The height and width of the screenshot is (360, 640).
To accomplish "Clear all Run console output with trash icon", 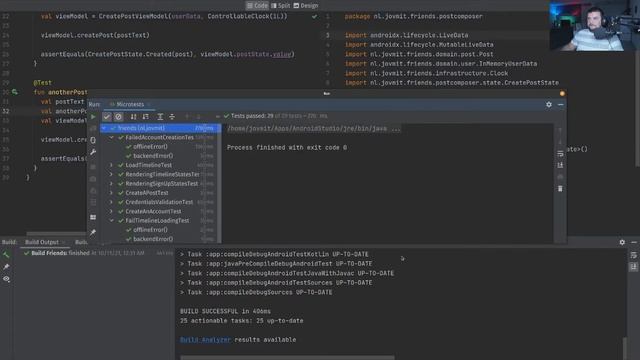I will pos(560,189).
